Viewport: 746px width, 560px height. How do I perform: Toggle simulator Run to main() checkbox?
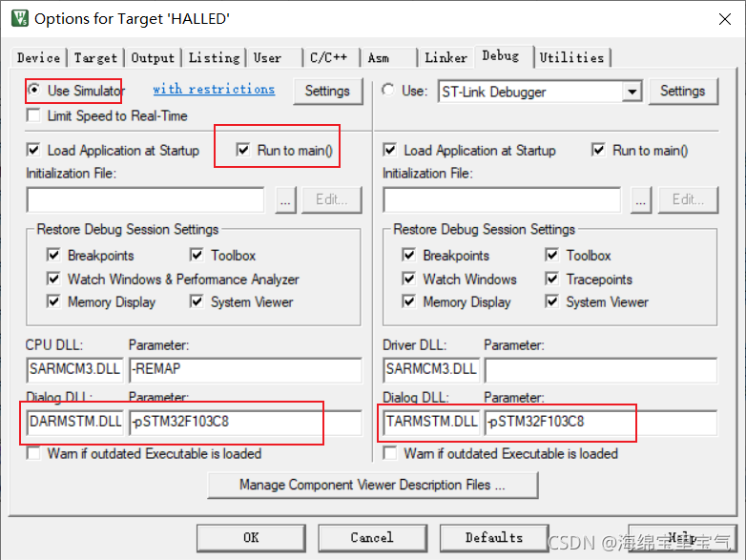pyautogui.click(x=242, y=150)
